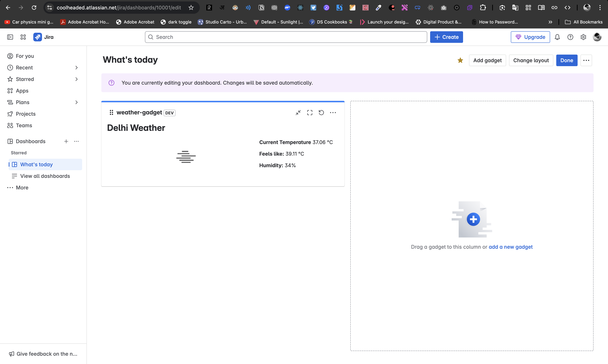Refresh the weather-gadget
Image resolution: width=608 pixels, height=364 pixels.
[321, 113]
